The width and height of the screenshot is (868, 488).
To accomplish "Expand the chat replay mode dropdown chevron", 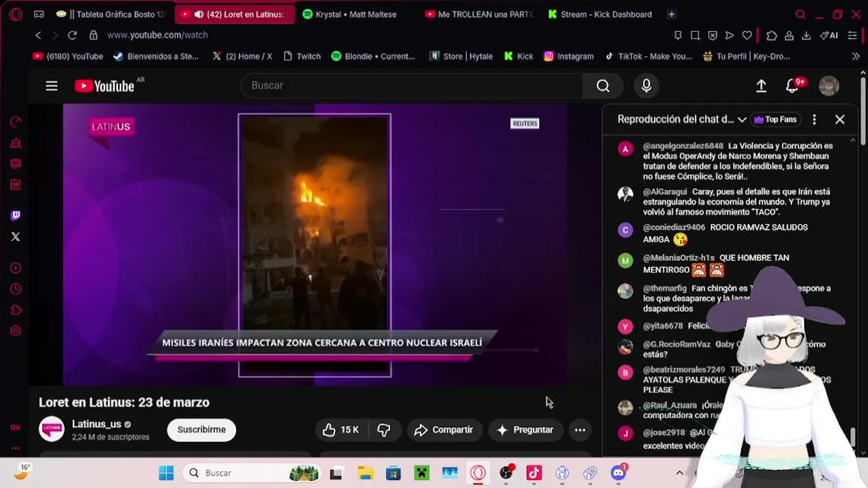I will pyautogui.click(x=742, y=120).
